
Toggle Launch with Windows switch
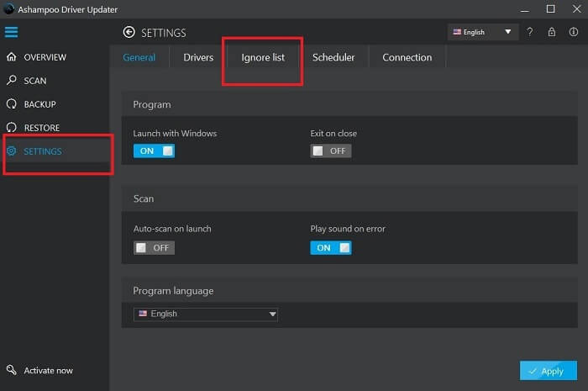point(154,151)
